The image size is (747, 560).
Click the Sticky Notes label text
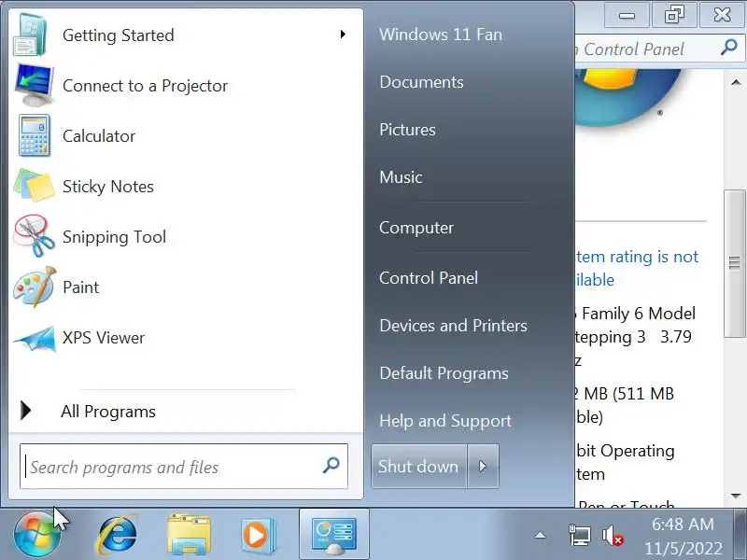[x=108, y=186]
